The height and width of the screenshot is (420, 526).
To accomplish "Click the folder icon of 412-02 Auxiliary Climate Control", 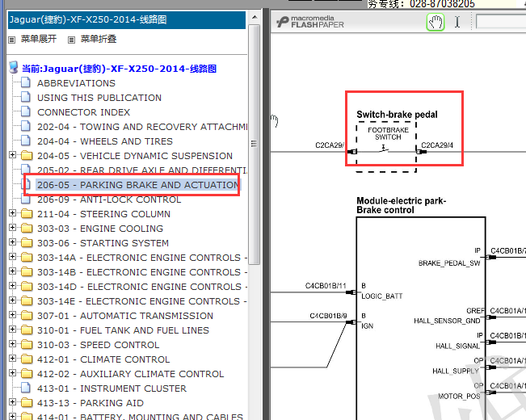I will (27, 373).
